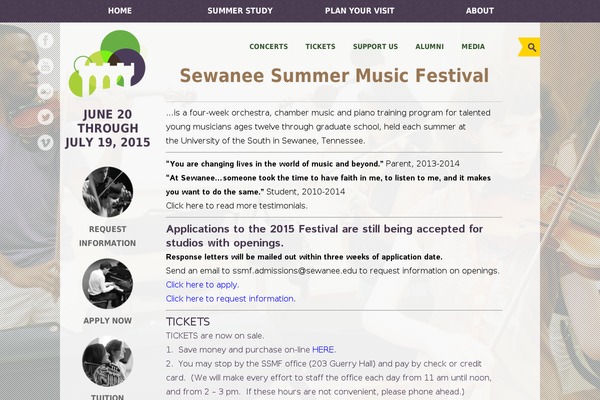Open the Flickr social icon
Viewport: 600px width, 400px height.
tap(46, 91)
